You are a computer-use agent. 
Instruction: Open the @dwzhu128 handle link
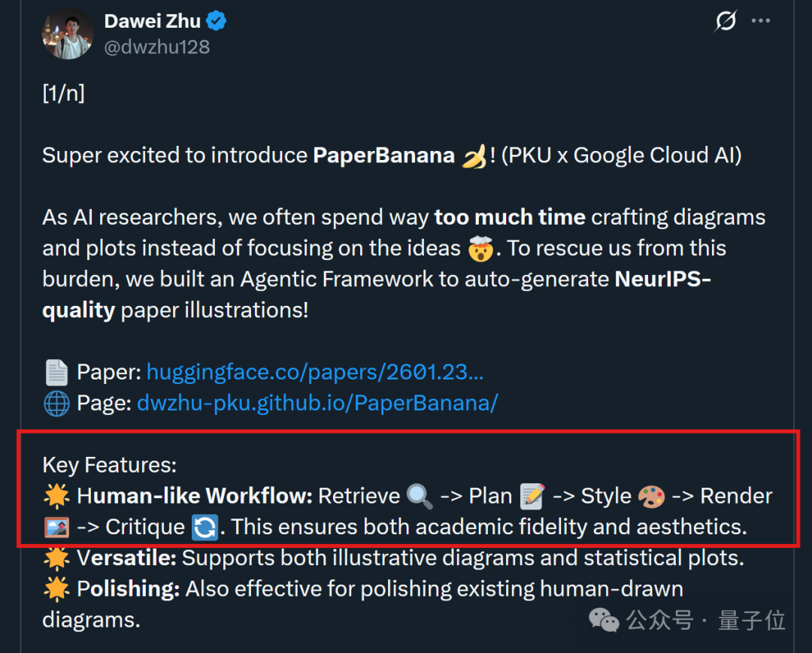(157, 47)
